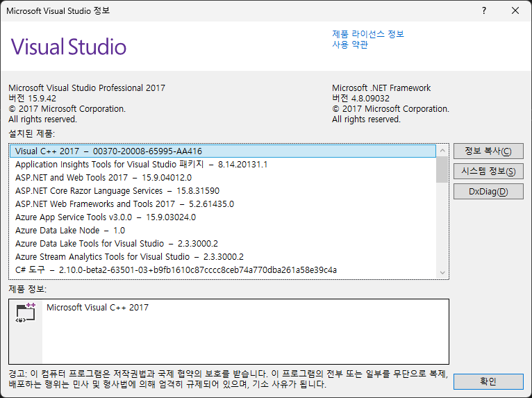Screen dimensions: 532x398
Task: Click the Visual Studio logo
Action: pyautogui.click(x=69, y=47)
